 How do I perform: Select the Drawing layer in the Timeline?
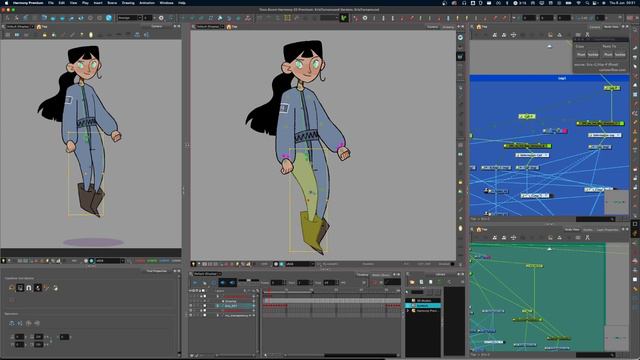point(231,301)
